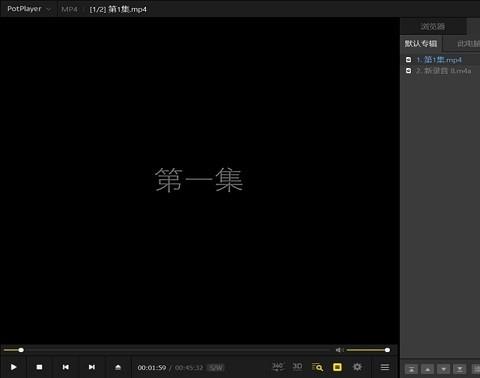Click the title text 第1集.mp4 in title bar

127,9
